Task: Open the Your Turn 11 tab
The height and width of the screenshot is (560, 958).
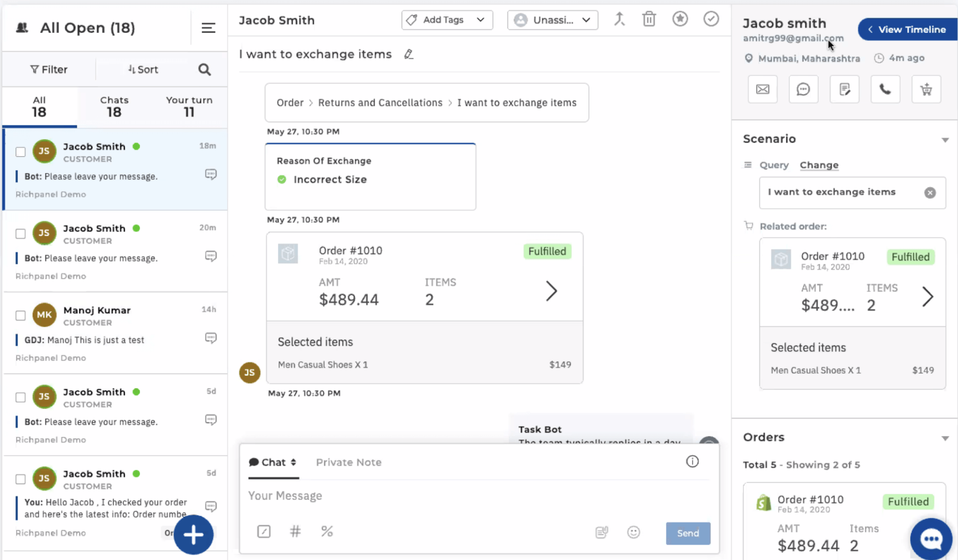Action: click(x=189, y=106)
